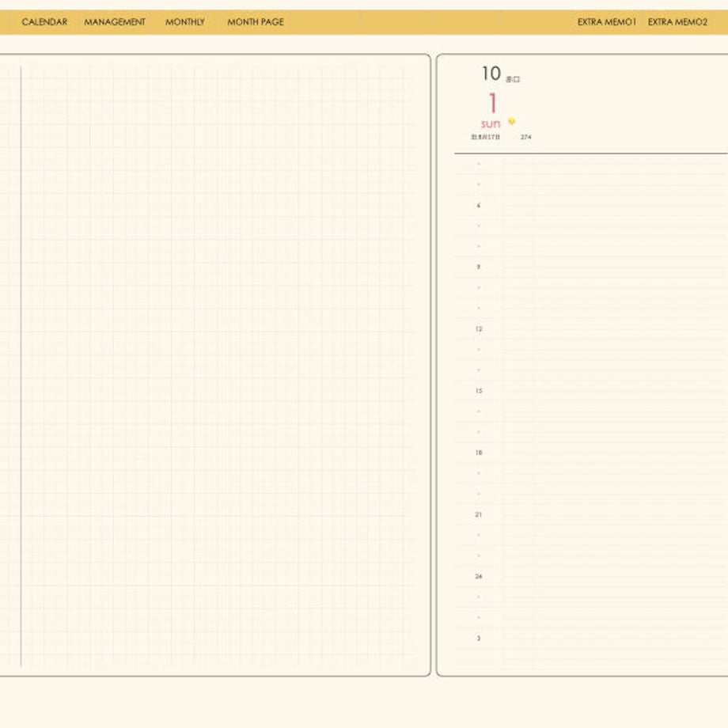
Task: Click the grid memo page area
Action: click(215, 365)
